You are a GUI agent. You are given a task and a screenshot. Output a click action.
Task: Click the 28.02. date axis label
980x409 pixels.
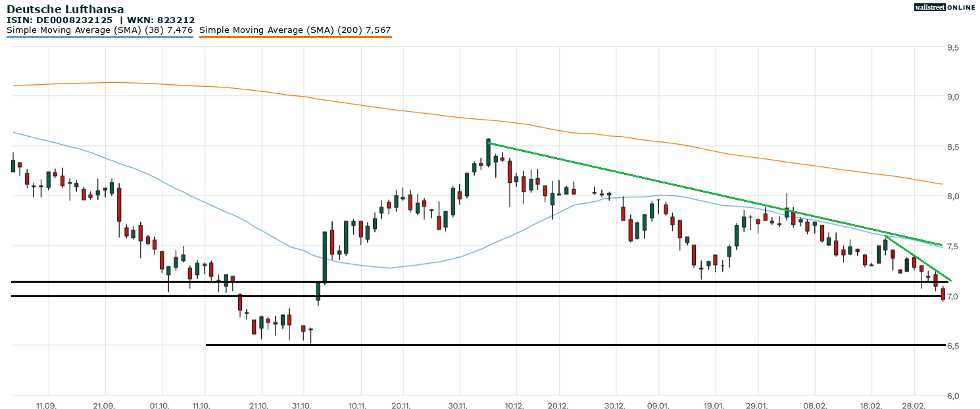click(x=913, y=406)
